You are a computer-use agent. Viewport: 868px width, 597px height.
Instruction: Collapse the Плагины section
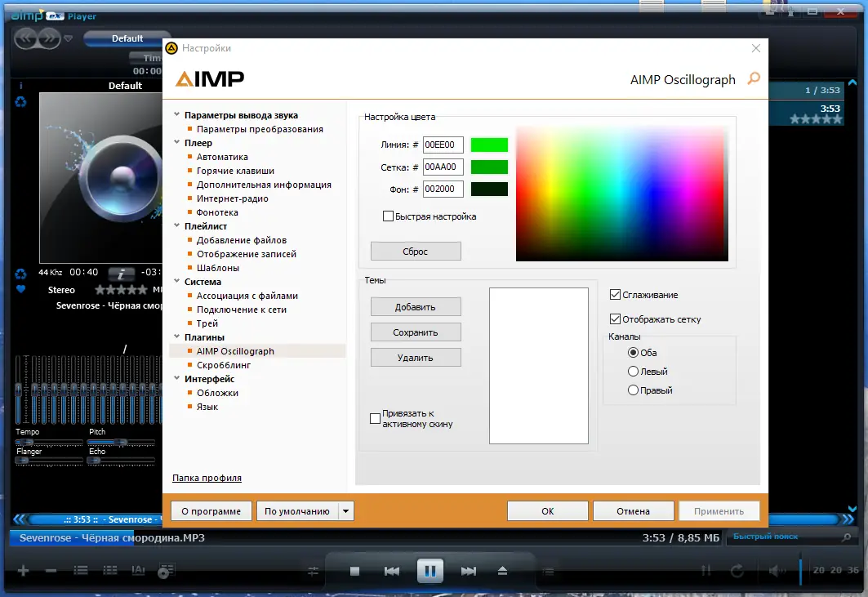coord(175,336)
